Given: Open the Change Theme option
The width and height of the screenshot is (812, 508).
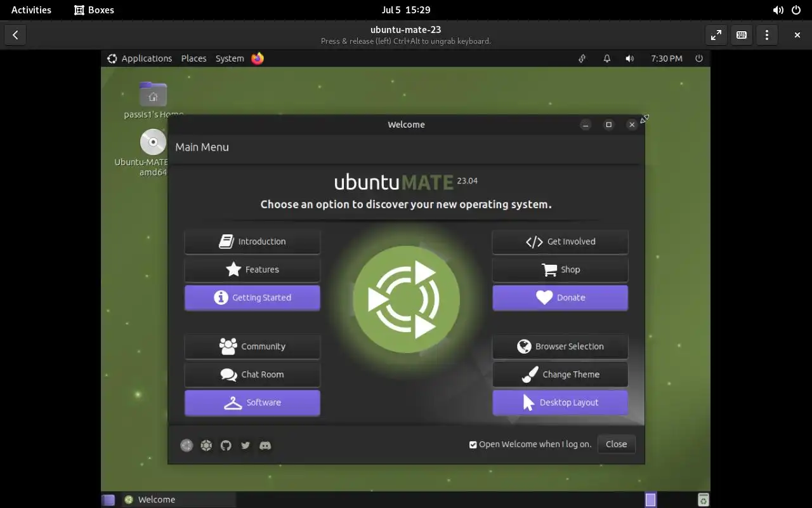Looking at the screenshot, I should 560,374.
